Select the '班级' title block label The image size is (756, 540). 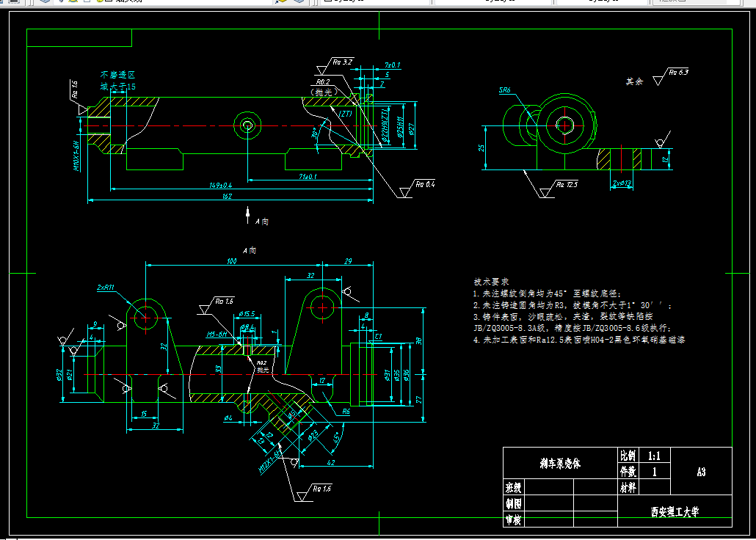coord(514,487)
